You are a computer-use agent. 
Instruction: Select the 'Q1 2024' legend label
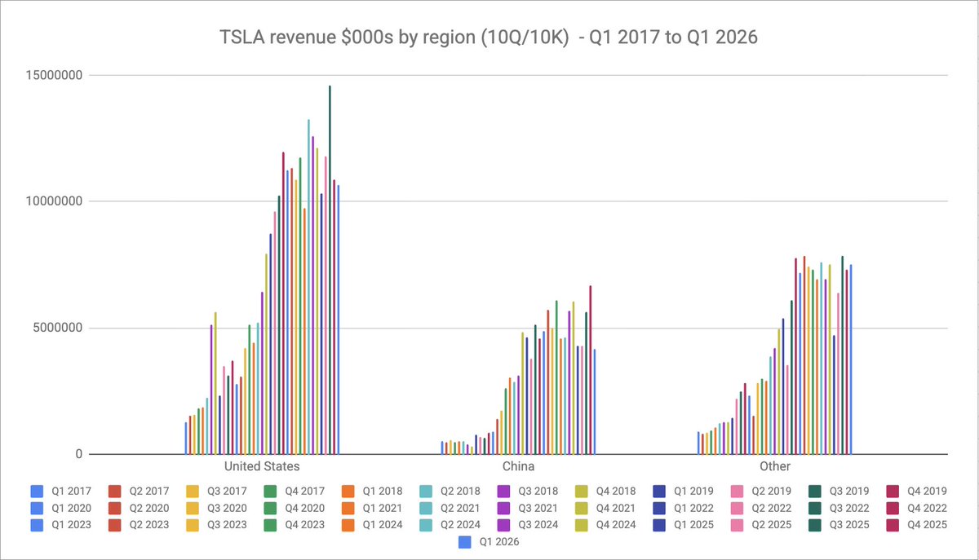pos(382,524)
